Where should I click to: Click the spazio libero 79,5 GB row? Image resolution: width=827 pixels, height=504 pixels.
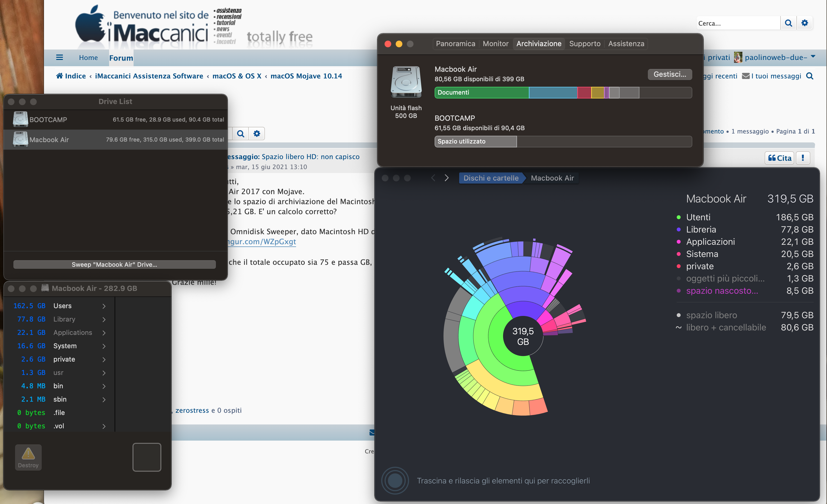pos(745,315)
